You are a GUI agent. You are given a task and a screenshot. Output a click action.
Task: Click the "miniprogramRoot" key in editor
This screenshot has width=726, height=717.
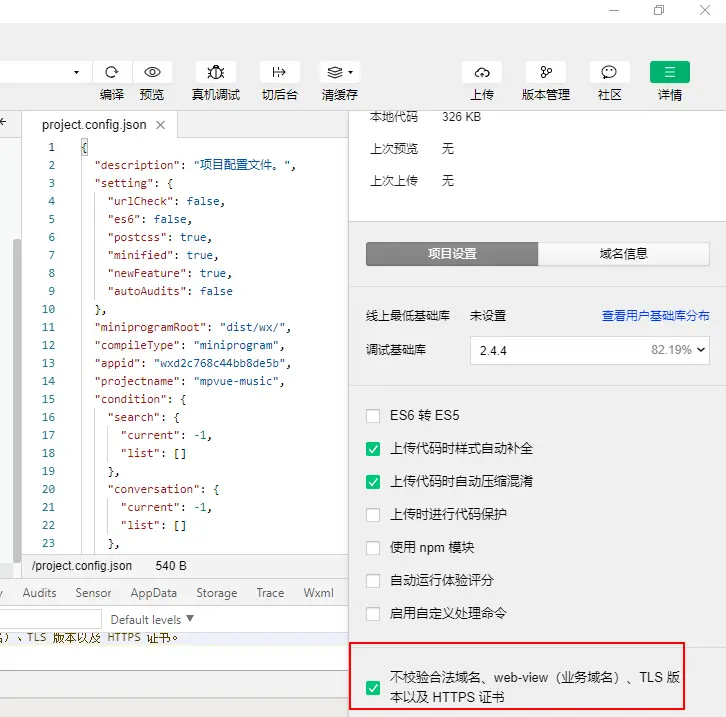click(153, 327)
